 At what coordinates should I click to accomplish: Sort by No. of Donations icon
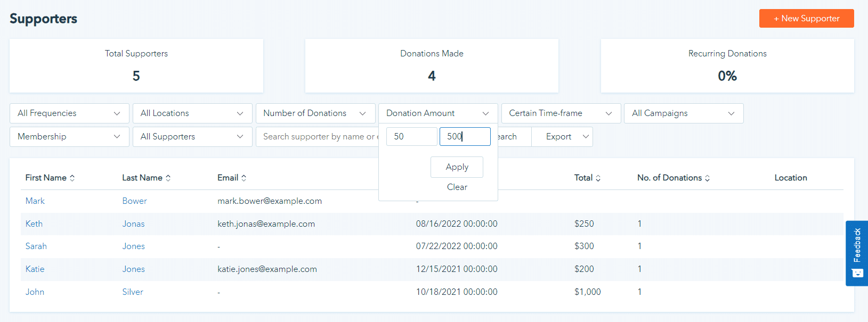tap(707, 178)
